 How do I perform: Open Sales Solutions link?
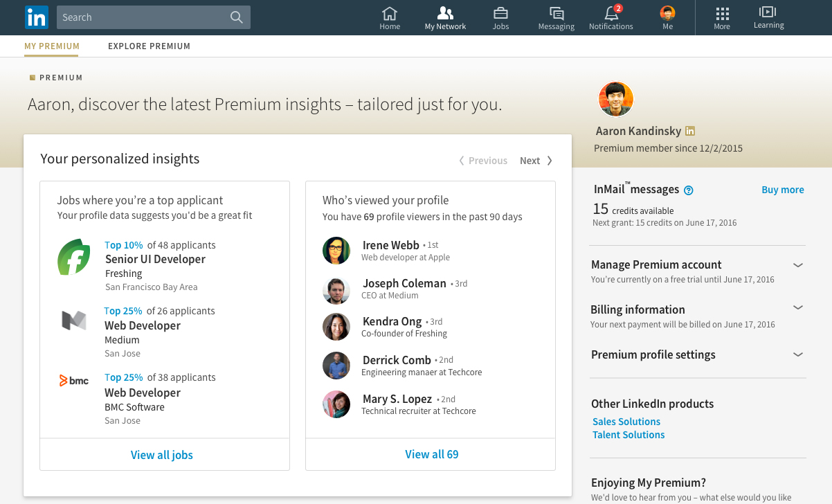tap(626, 422)
